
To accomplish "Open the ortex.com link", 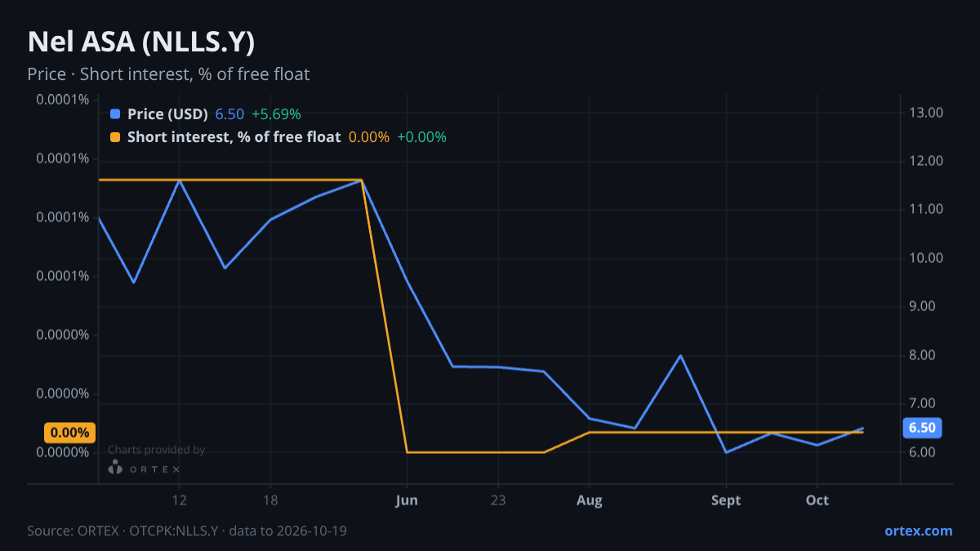I will 918,531.
